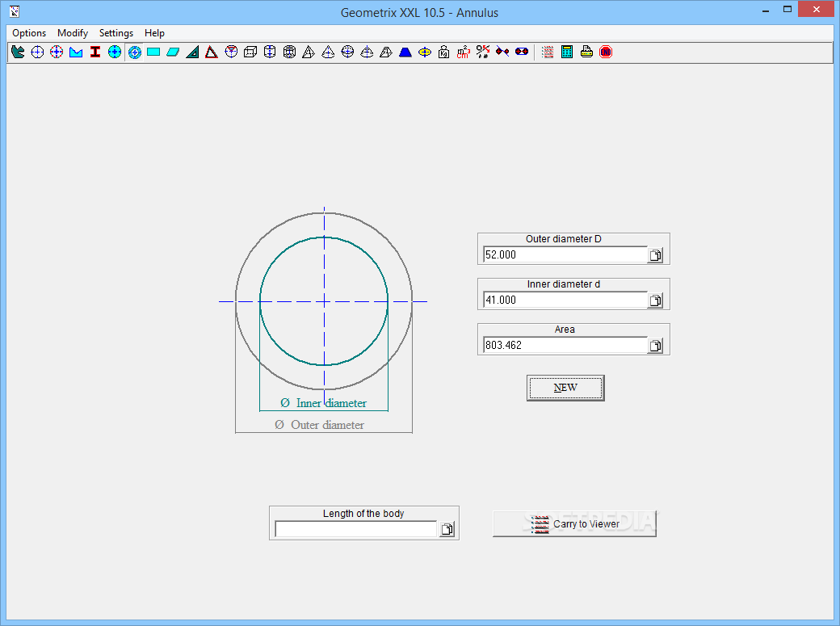Pick the blue notched profile shape

click(76, 52)
